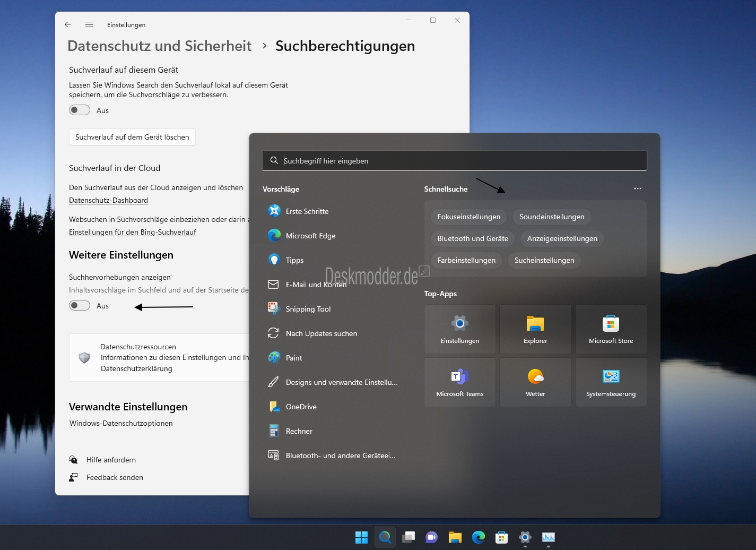The width and height of the screenshot is (756, 550).
Task: Open the Teams Chat taskbar icon
Action: coord(432,537)
